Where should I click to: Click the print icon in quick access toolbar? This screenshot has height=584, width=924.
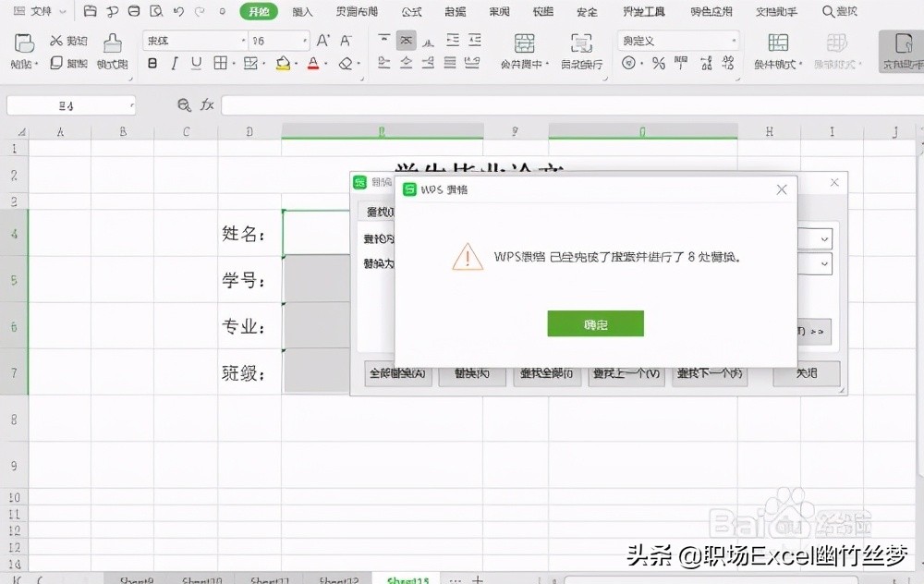point(134,11)
